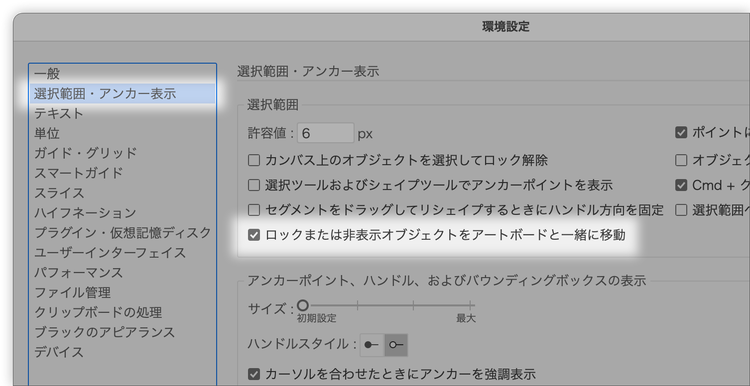Choose the hollow-handle ハンドルスタイル icon
The image size is (750, 386).
(396, 345)
